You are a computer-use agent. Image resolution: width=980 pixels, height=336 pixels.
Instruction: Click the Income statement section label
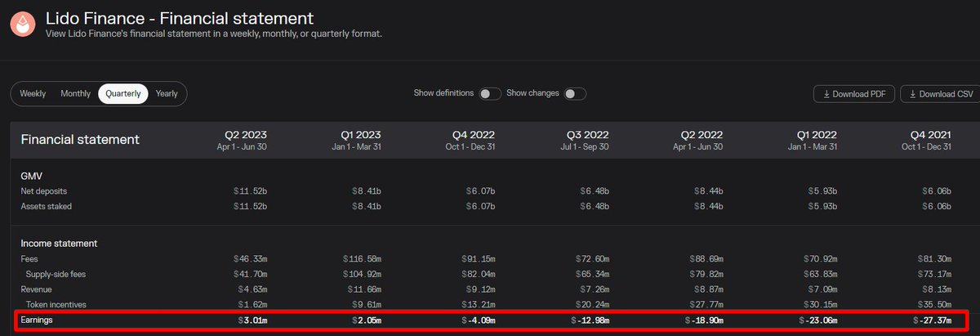[59, 244]
